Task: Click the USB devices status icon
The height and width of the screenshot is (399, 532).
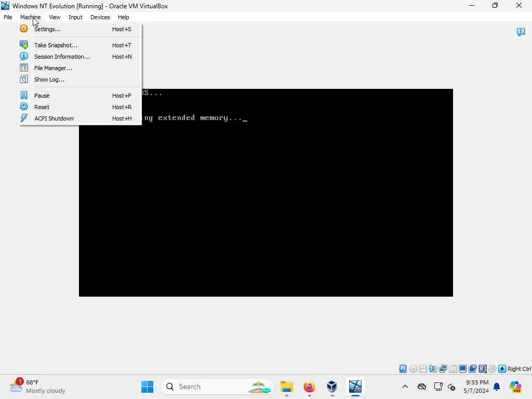Action: click(453, 369)
